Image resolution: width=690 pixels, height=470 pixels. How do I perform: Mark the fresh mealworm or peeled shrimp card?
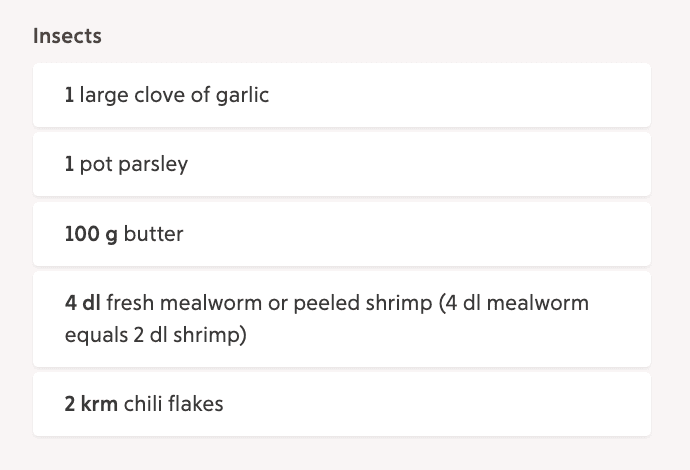click(x=342, y=319)
